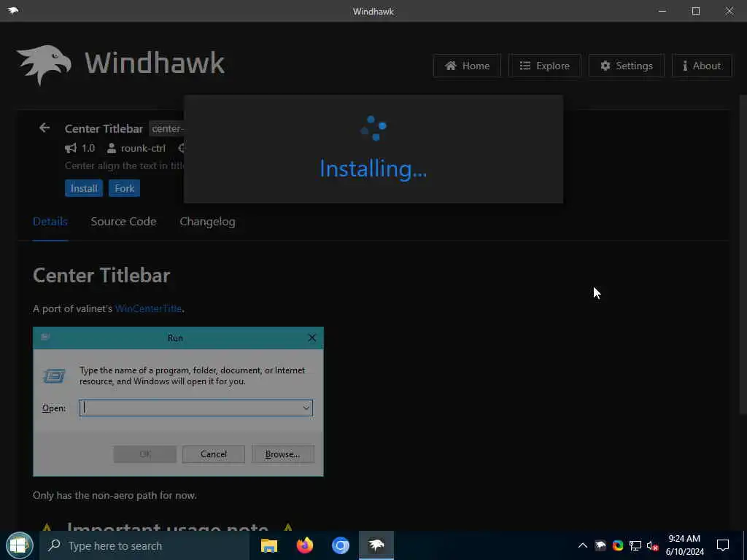Open the Explore mods page
The height and width of the screenshot is (560, 747).
[x=544, y=66]
